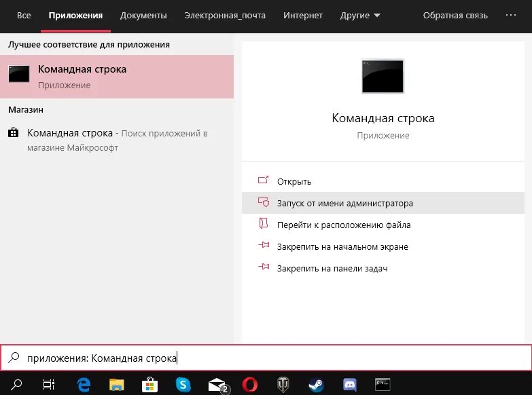The height and width of the screenshot is (395, 532).
Task: Click the shield icon for run as administrator
Action: point(264,202)
